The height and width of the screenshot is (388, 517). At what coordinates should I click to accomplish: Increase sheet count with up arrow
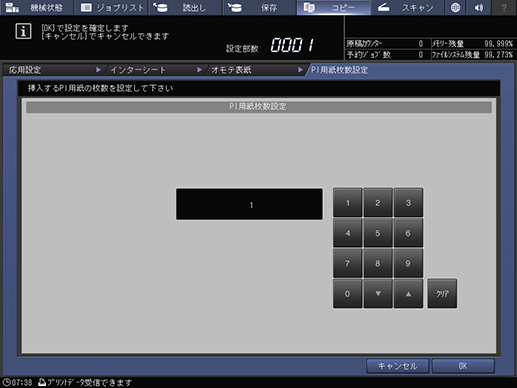pos(408,294)
